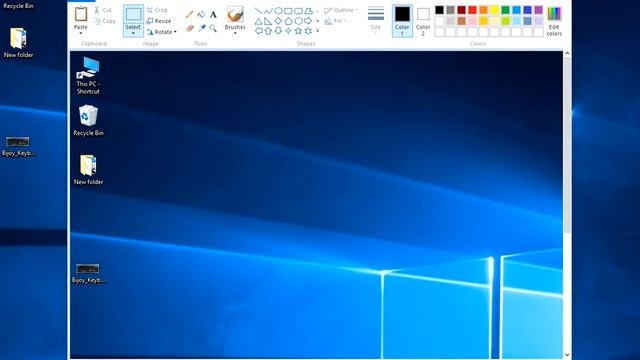Click the canvas vertical scrollbar down arrow
Image resolution: width=640 pixels, height=360 pixels.
[567, 355]
